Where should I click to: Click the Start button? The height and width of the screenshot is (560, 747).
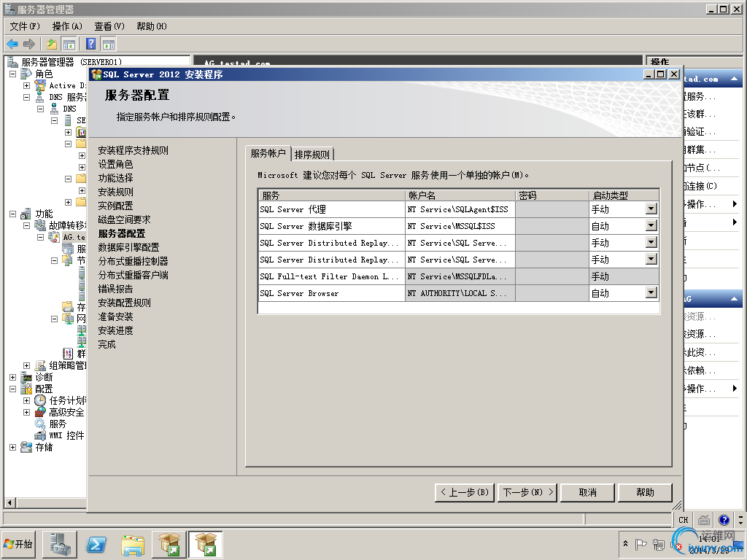click(x=18, y=544)
